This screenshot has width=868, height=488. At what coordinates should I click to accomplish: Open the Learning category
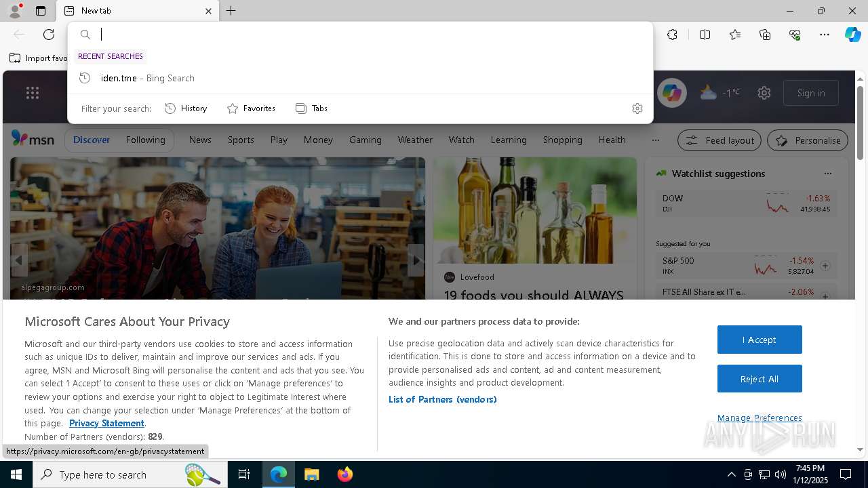(509, 140)
